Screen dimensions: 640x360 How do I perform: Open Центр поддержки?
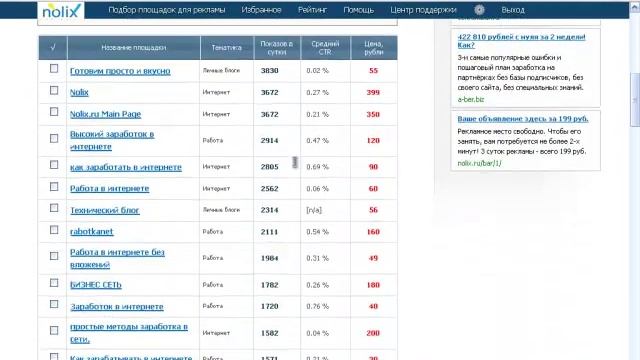(423, 10)
